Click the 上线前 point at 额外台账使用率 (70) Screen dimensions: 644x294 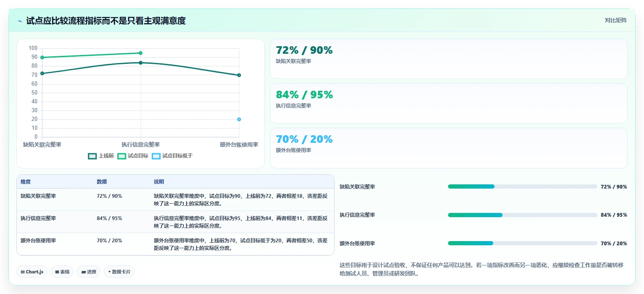pyautogui.click(x=239, y=75)
